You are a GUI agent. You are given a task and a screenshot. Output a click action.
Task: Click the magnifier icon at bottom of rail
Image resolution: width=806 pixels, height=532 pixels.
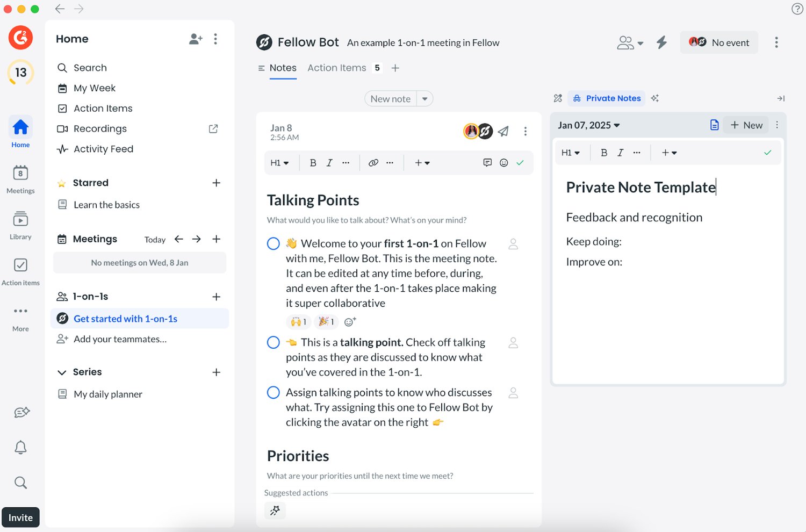click(20, 483)
